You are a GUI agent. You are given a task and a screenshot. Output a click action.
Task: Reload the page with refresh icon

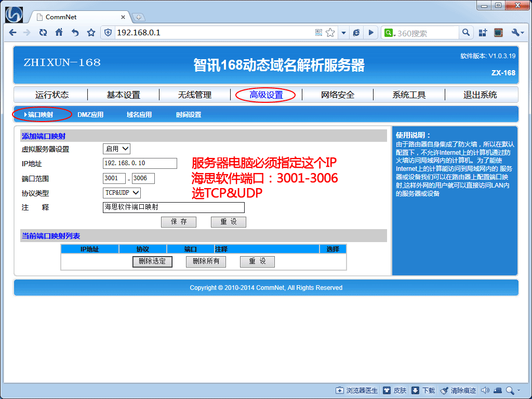[x=43, y=33]
